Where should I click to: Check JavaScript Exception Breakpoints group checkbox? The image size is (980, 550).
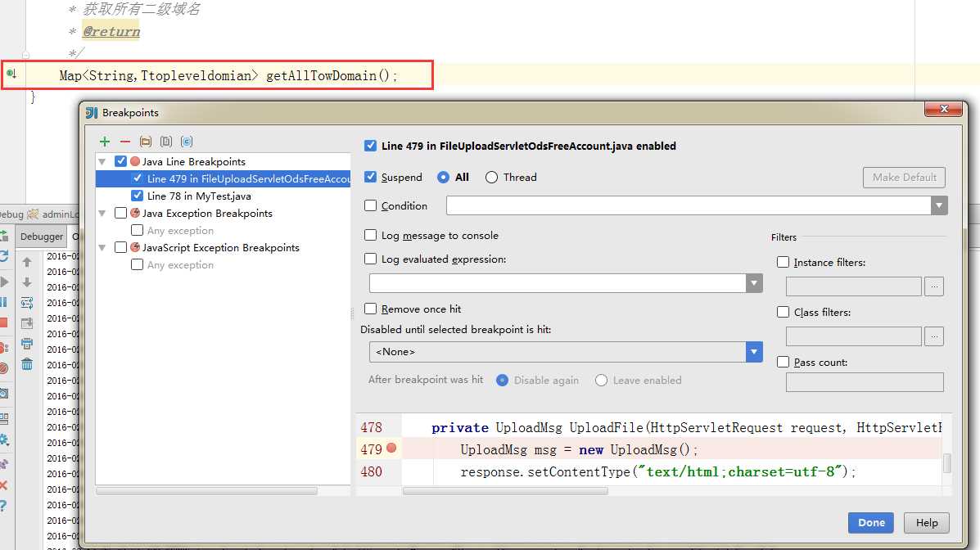pyautogui.click(x=121, y=247)
